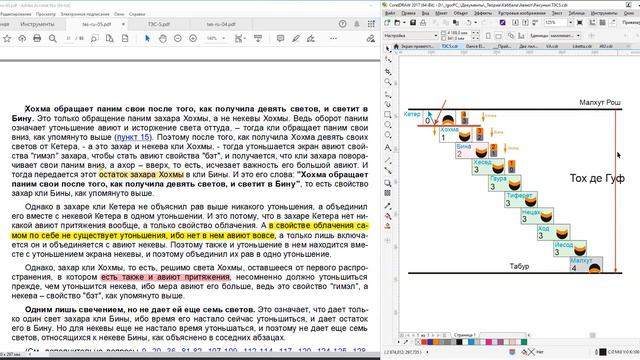Select the Freehand tool in CorelDRAW toolbox
This screenshot has height=360, width=640.
pyautogui.click(x=388, y=95)
